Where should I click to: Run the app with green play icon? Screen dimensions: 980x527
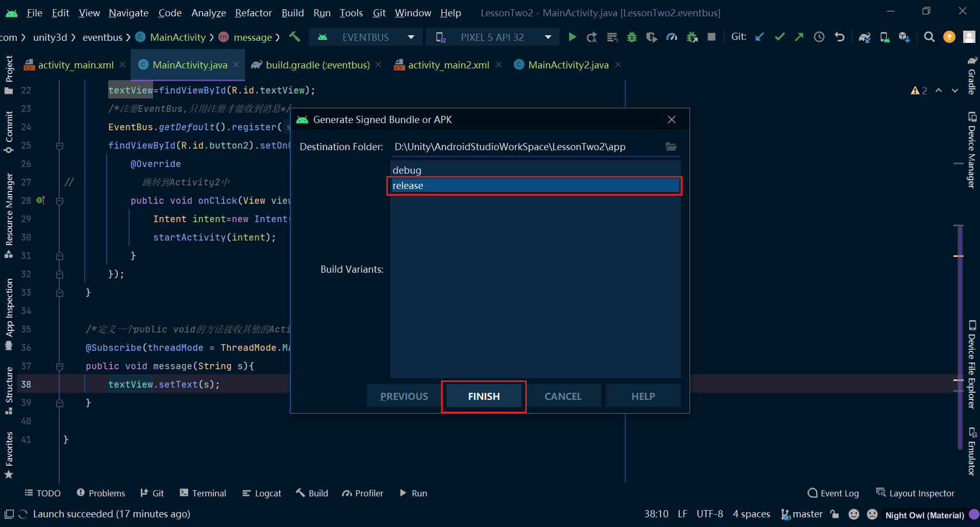(x=572, y=37)
